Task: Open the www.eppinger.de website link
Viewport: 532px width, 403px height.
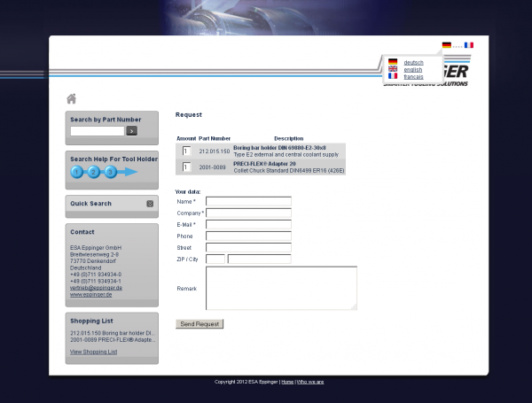Action: click(90, 294)
